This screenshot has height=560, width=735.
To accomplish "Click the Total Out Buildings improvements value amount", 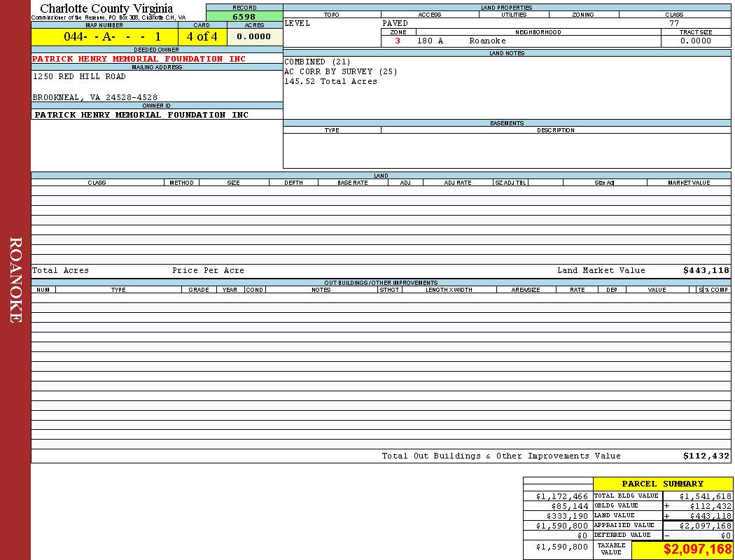I will pyautogui.click(x=706, y=456).
